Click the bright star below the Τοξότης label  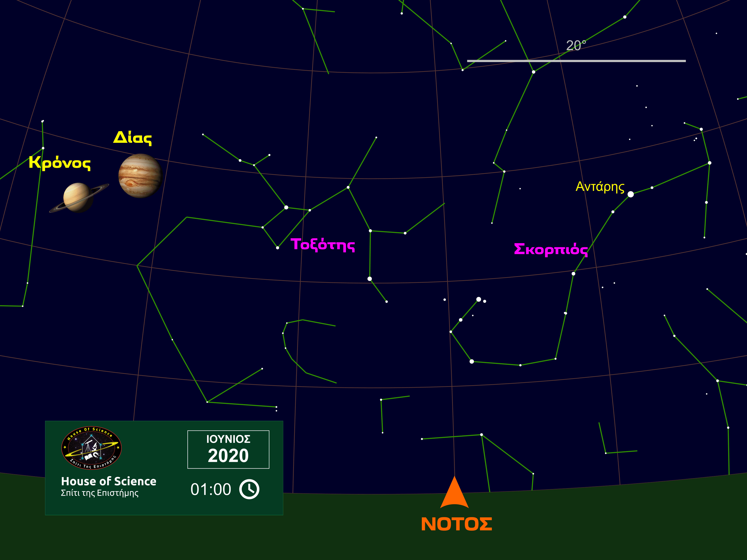pos(370,279)
